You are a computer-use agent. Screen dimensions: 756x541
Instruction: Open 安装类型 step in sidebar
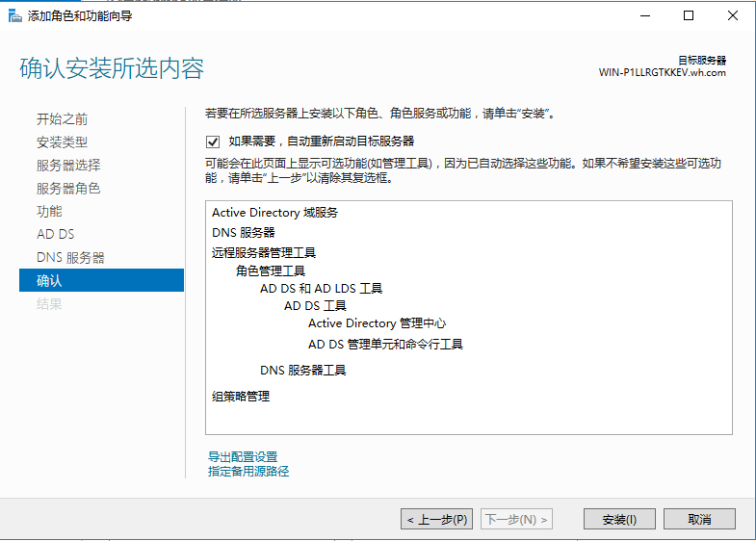coord(62,142)
